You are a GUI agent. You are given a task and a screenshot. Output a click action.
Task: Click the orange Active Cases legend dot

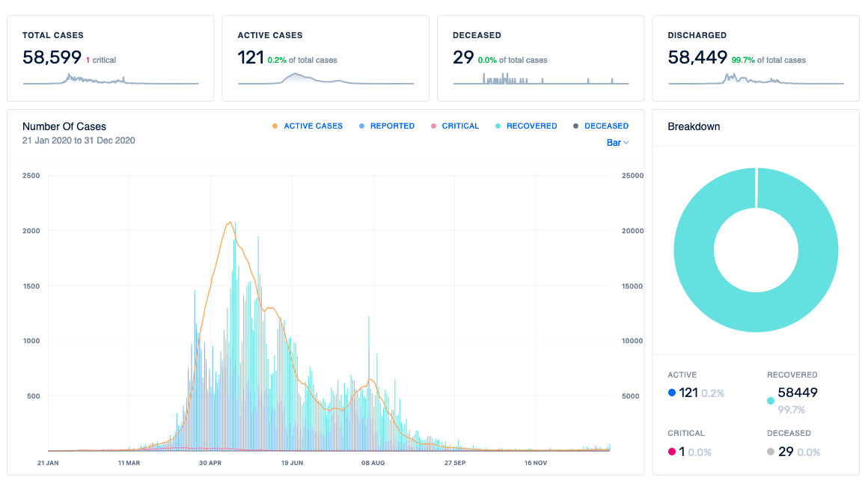(x=275, y=126)
